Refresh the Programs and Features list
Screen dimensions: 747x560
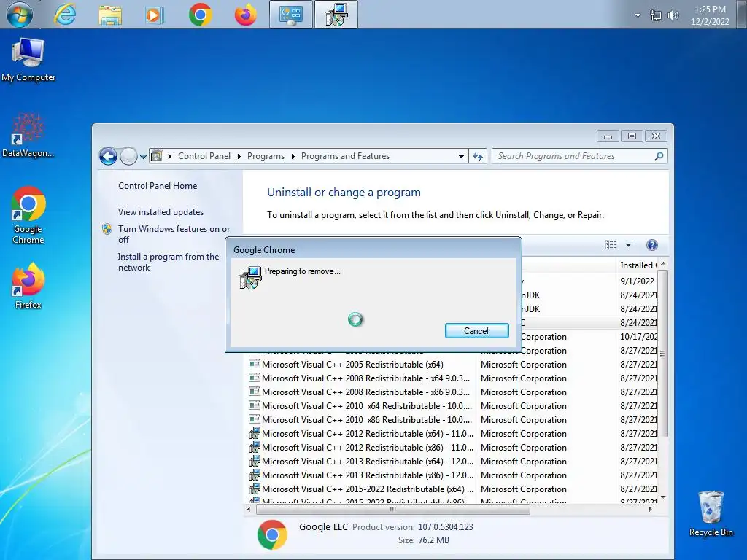click(478, 156)
